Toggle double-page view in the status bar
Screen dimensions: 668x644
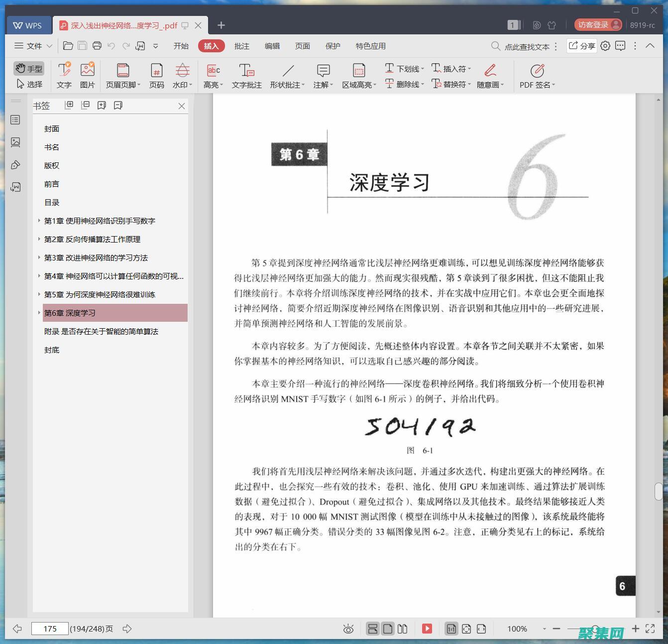[402, 629]
